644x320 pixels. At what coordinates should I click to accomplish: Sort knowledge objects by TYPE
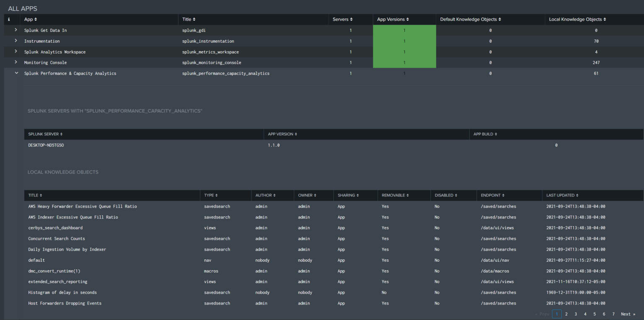pos(211,195)
